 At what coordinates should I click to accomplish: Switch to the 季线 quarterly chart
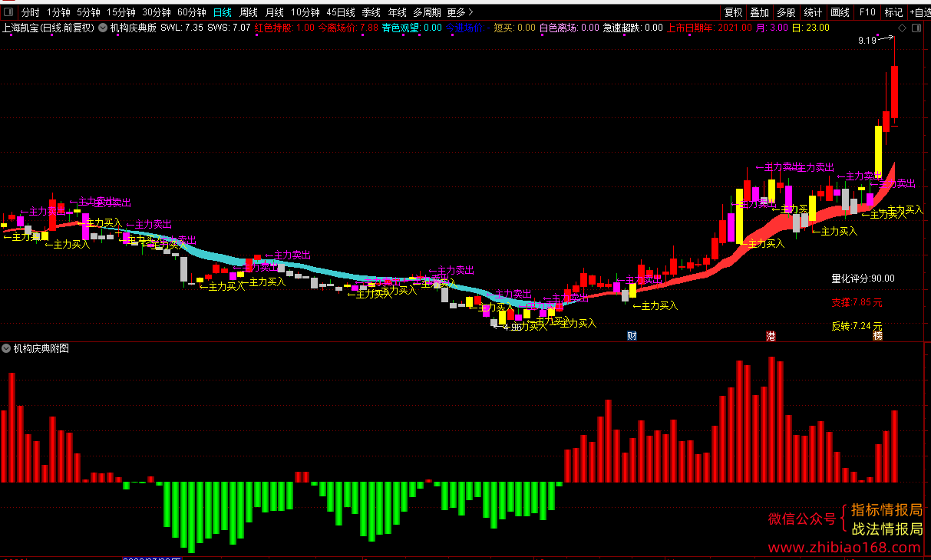[371, 12]
